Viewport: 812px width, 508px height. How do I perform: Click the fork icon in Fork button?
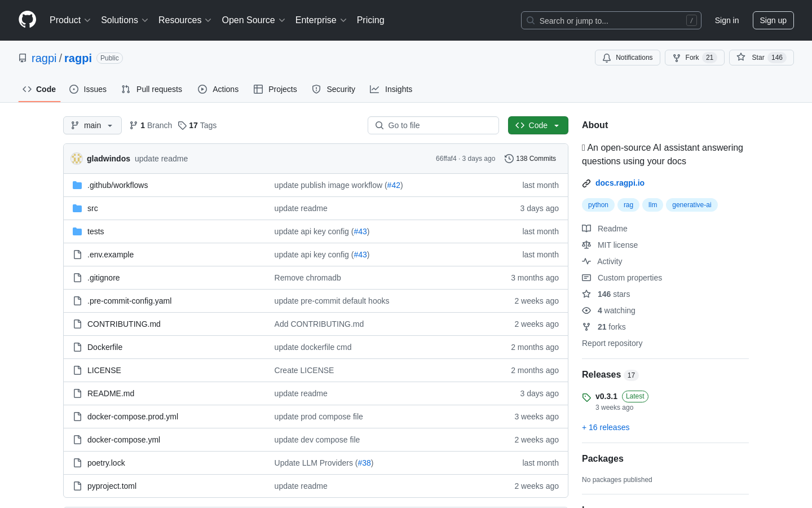click(x=677, y=58)
